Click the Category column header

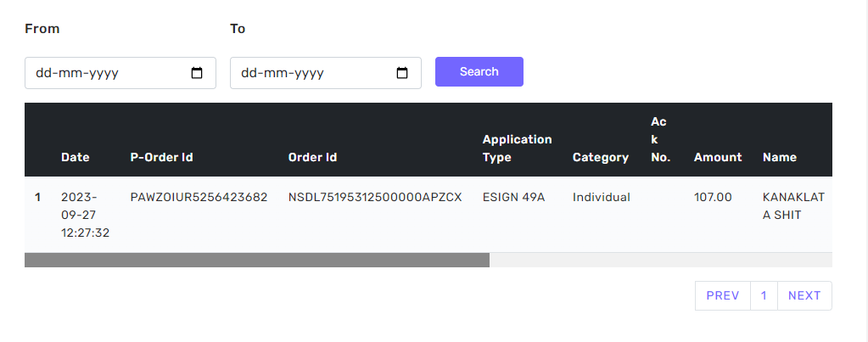[600, 157]
